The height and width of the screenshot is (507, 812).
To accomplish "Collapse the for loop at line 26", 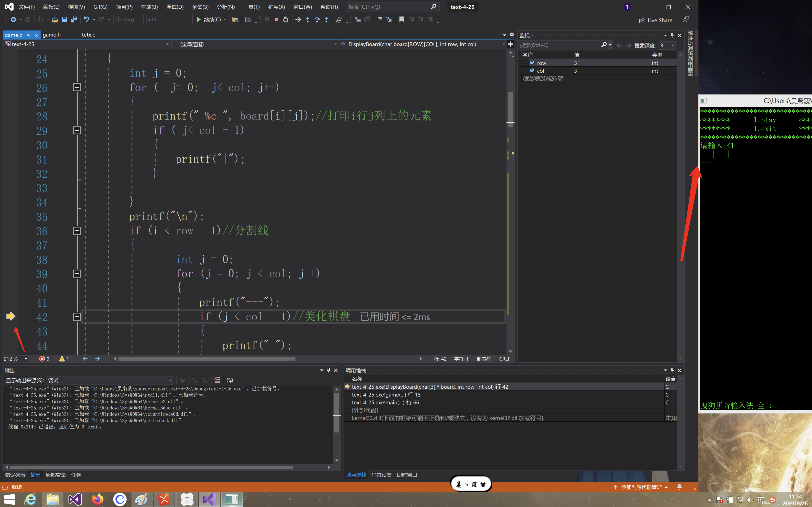I will tap(77, 87).
